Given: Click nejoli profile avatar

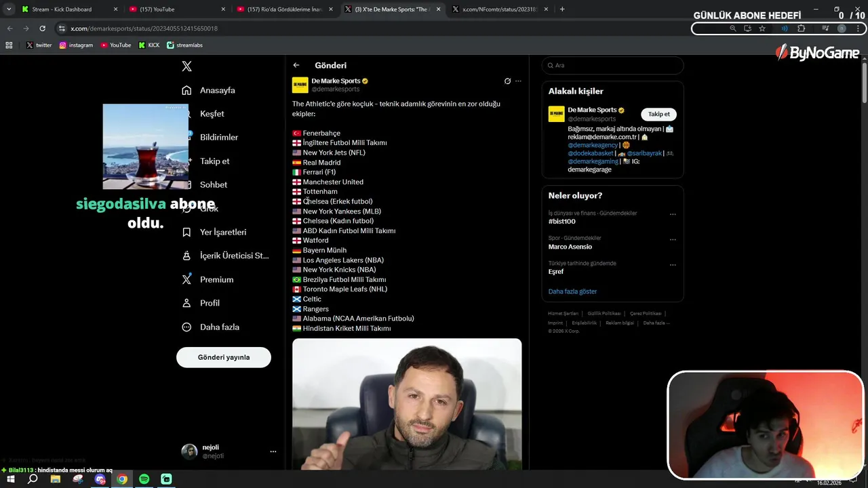Looking at the screenshot, I should point(189,451).
